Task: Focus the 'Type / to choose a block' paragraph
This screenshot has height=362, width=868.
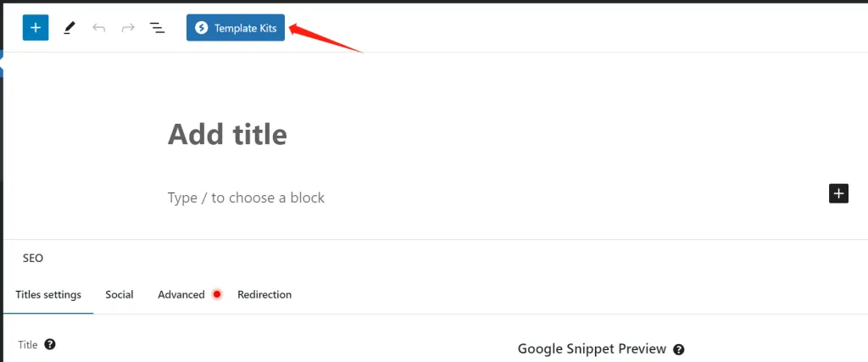Action: coord(246,198)
